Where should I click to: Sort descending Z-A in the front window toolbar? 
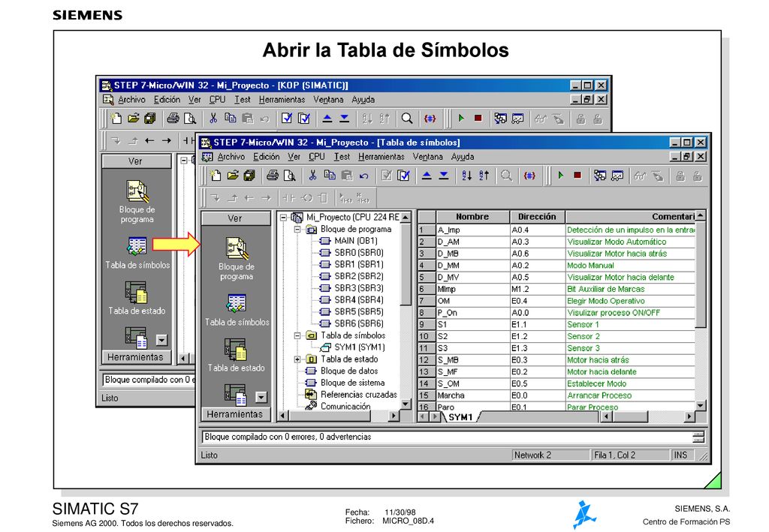point(484,176)
